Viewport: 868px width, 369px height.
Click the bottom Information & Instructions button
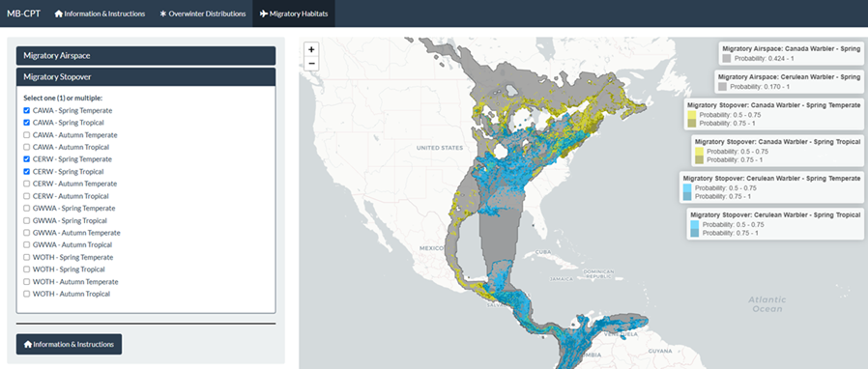70,344
